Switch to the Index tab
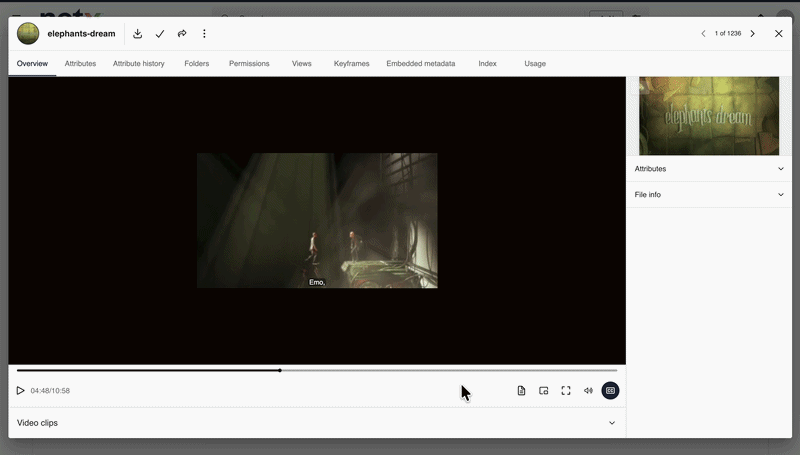Screen dimensions: 800x455 click(487, 64)
